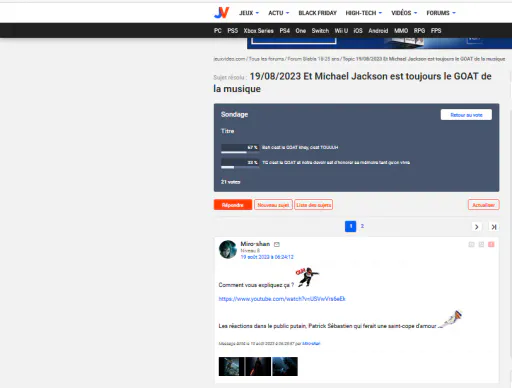Click the red report icon on the post

491,245
